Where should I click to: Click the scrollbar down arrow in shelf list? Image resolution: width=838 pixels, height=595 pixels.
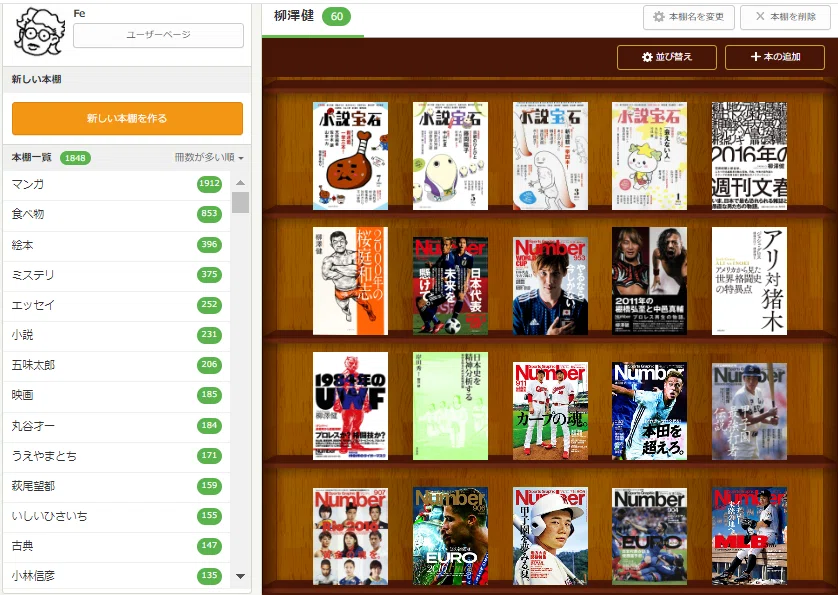[x=240, y=576]
